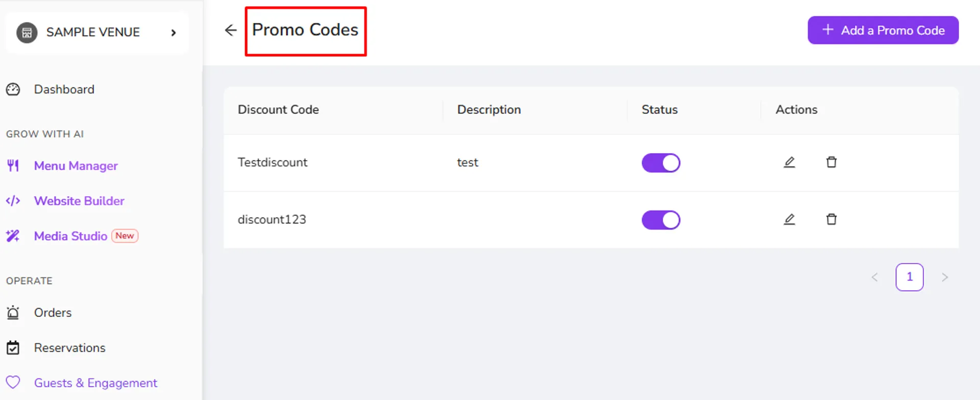The height and width of the screenshot is (400, 980).
Task: Click the Dashboard gauge icon
Action: (x=13, y=89)
